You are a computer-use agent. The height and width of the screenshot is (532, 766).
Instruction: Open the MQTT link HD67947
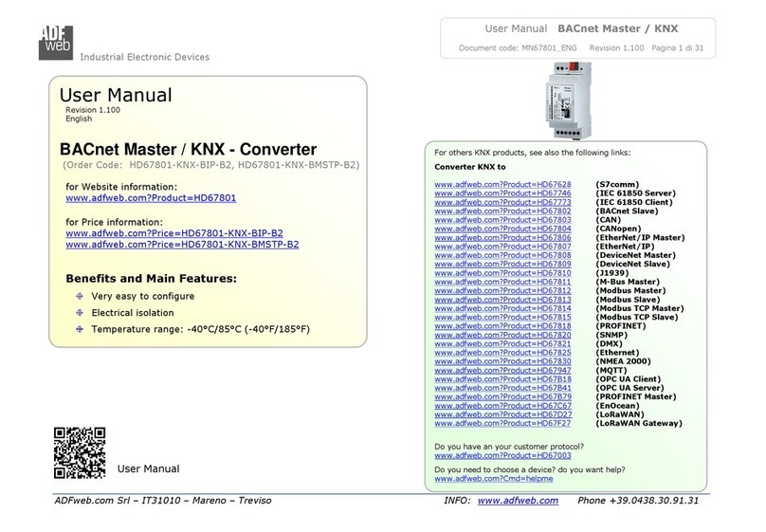[x=502, y=370]
